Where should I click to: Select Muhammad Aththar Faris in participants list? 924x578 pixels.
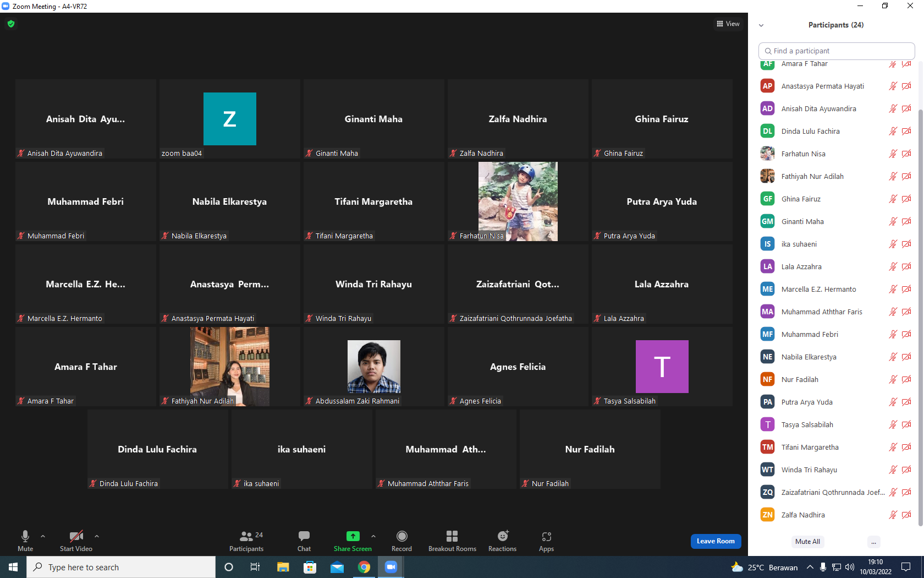pyautogui.click(x=836, y=312)
